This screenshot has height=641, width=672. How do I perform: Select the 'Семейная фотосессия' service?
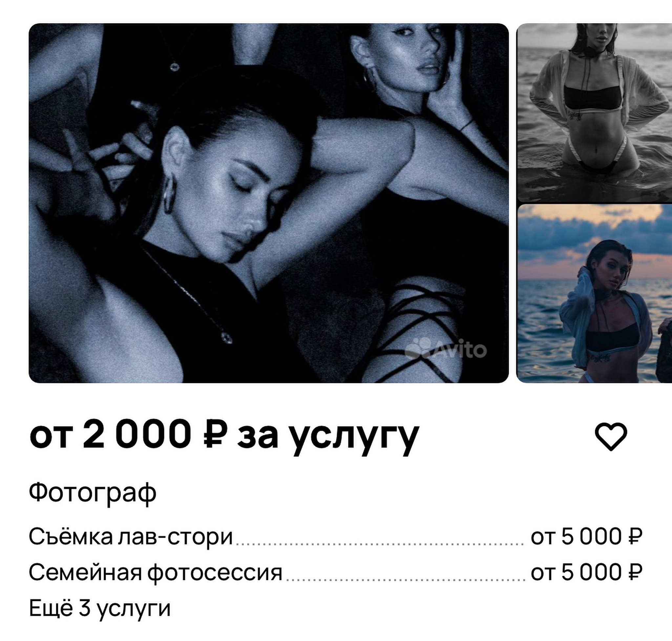coord(156,572)
